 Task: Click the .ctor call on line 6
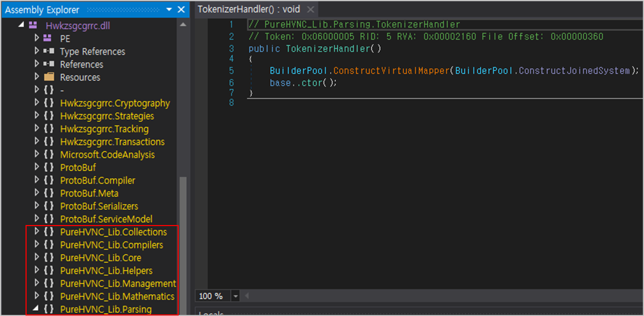click(313, 83)
